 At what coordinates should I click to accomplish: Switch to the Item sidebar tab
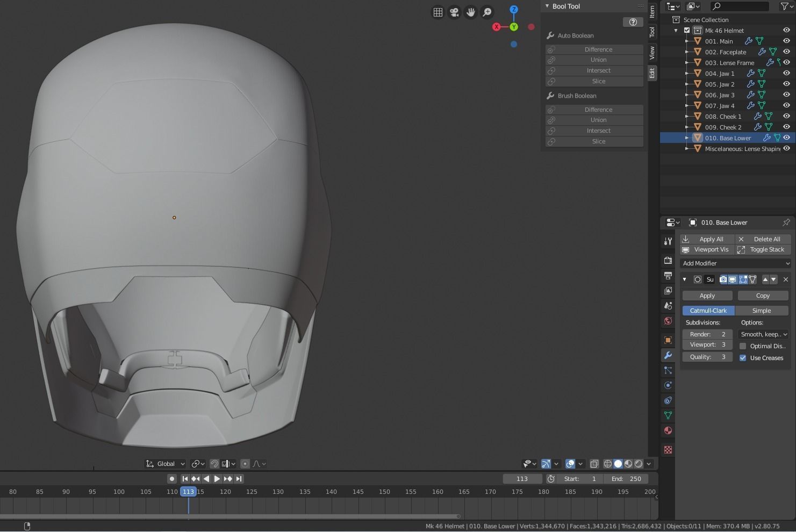(652, 11)
